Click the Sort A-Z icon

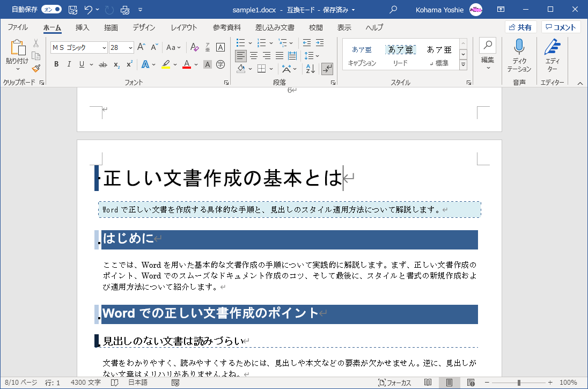[311, 69]
